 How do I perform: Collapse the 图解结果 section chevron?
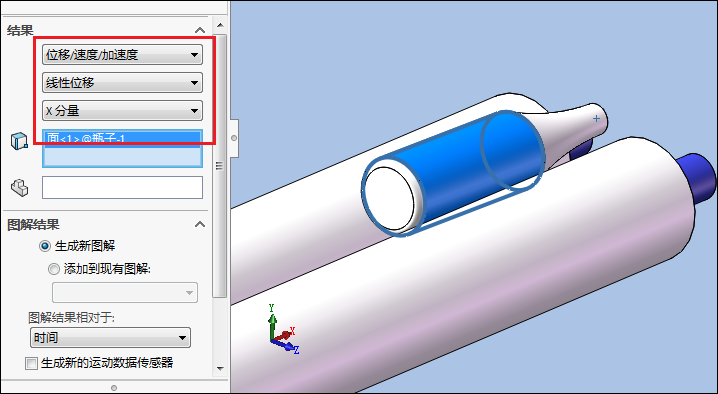(200, 224)
